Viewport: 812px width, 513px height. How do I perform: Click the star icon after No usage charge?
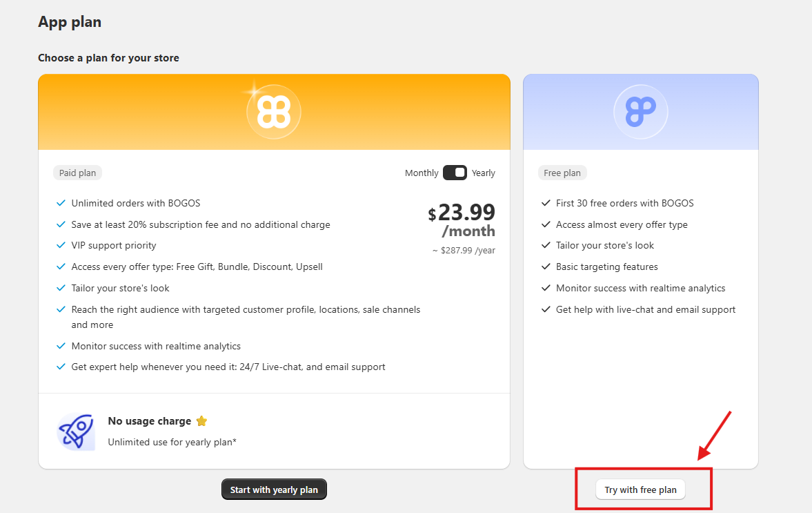point(201,421)
